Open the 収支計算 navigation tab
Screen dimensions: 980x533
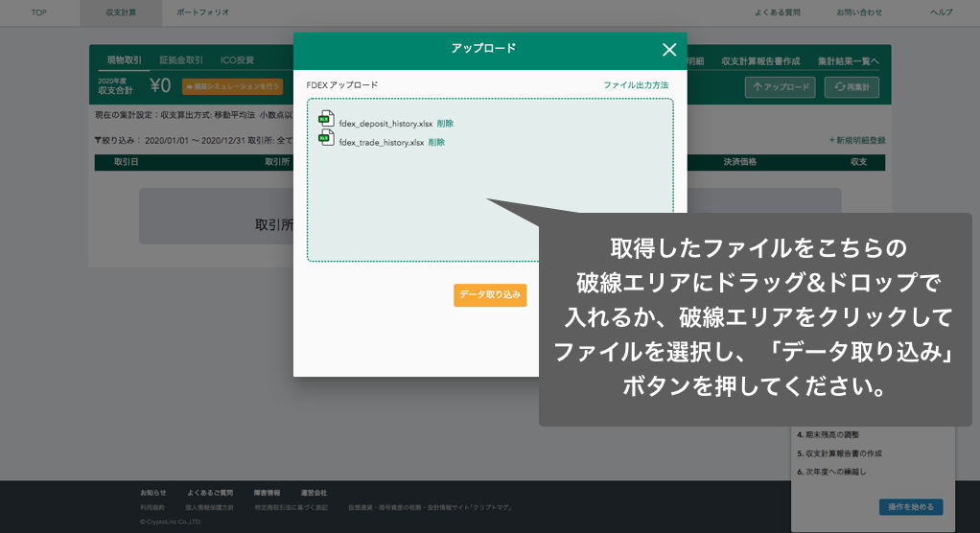pyautogui.click(x=121, y=12)
